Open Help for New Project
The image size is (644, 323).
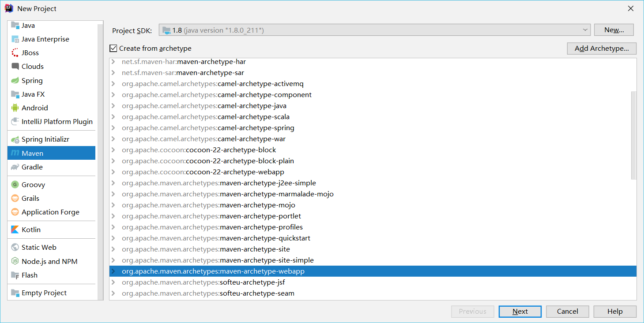(x=615, y=312)
